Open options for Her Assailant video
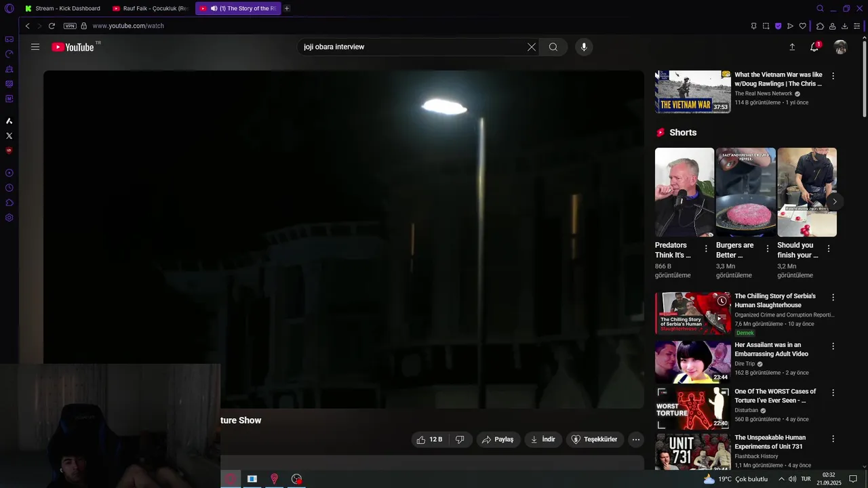868x488 pixels. [x=833, y=346]
